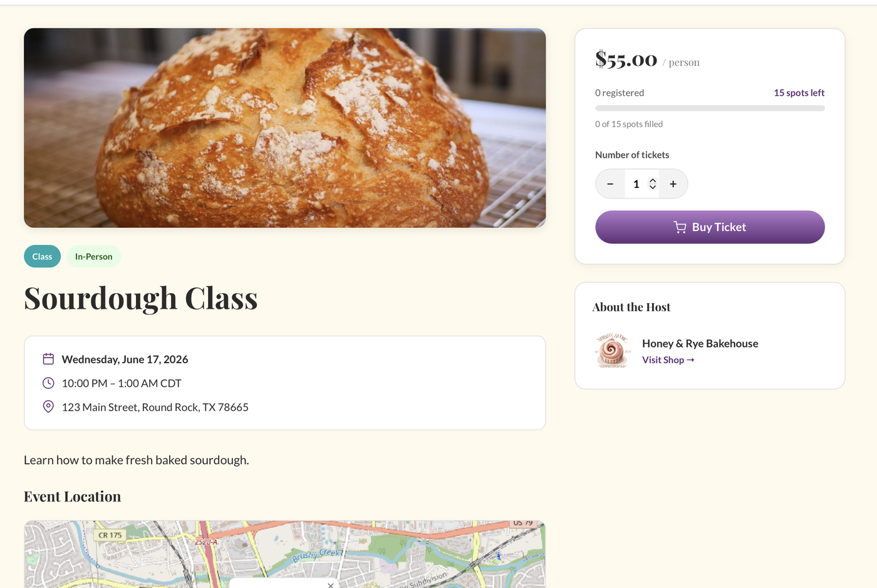Expand the event details card

coord(284,382)
